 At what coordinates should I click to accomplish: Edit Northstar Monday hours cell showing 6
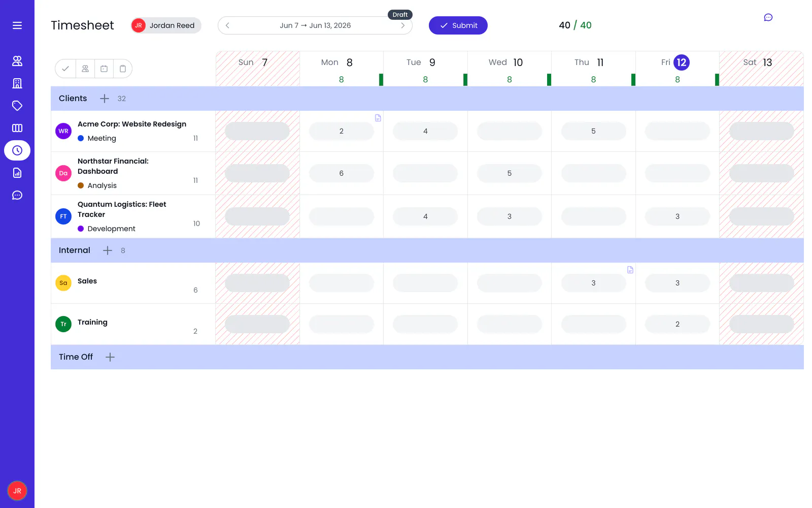pyautogui.click(x=342, y=173)
